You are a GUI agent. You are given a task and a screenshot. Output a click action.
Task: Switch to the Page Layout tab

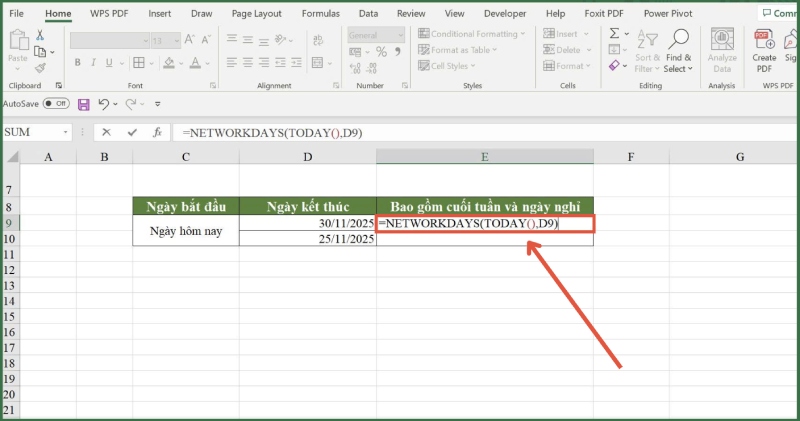coord(256,14)
